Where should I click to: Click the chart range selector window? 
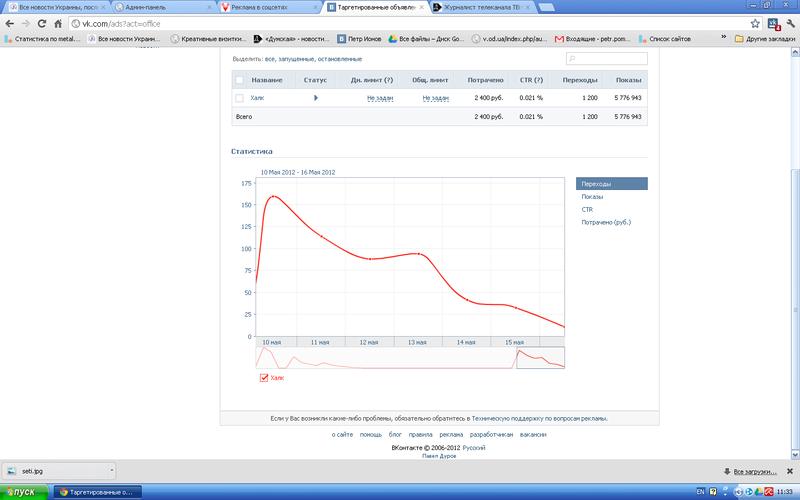pyautogui.click(x=540, y=358)
